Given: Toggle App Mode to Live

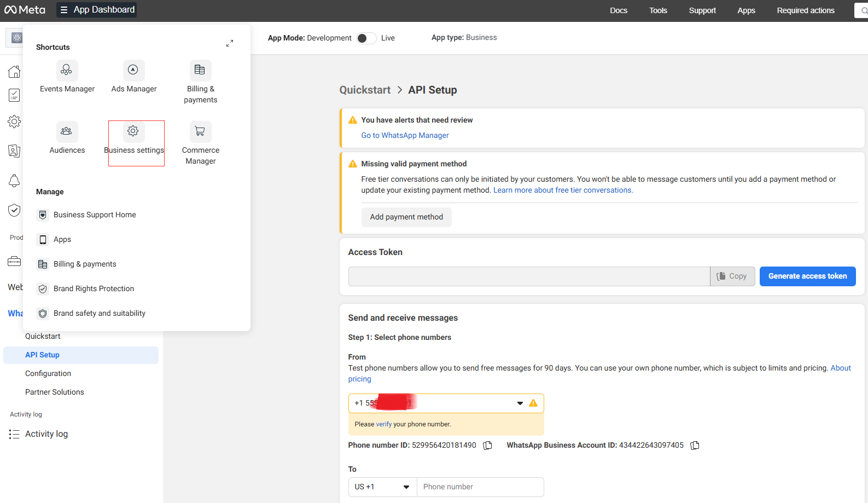Looking at the screenshot, I should point(366,38).
